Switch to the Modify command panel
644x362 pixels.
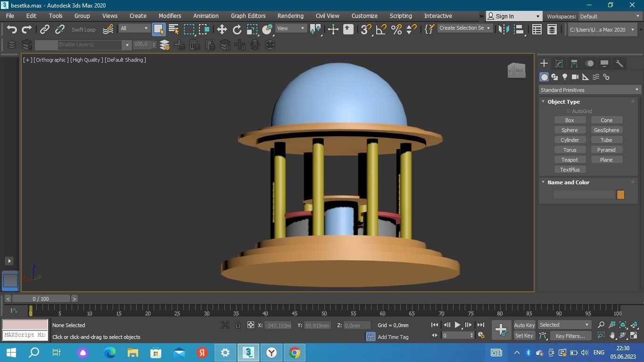(559, 63)
